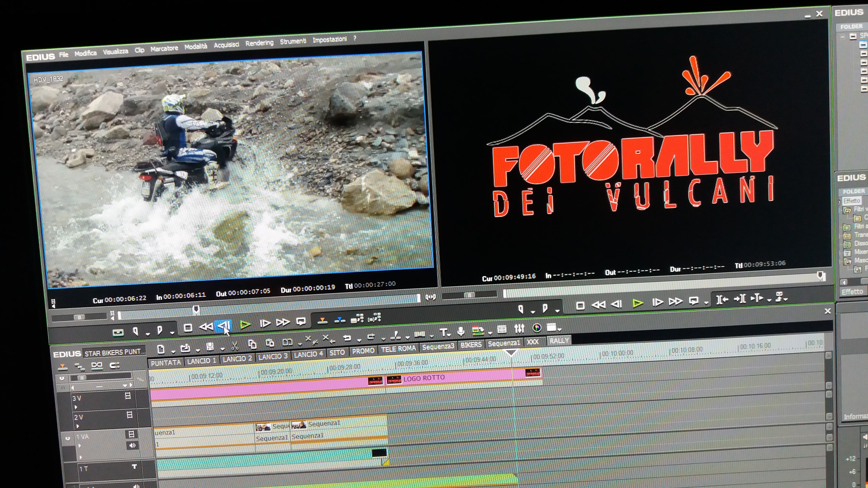This screenshot has height=488, width=868.
Task: Open the audio mixer icon
Action: pos(519,328)
